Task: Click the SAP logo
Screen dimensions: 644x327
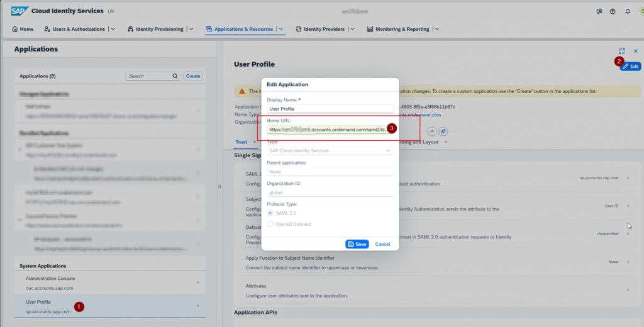Action: (19, 11)
